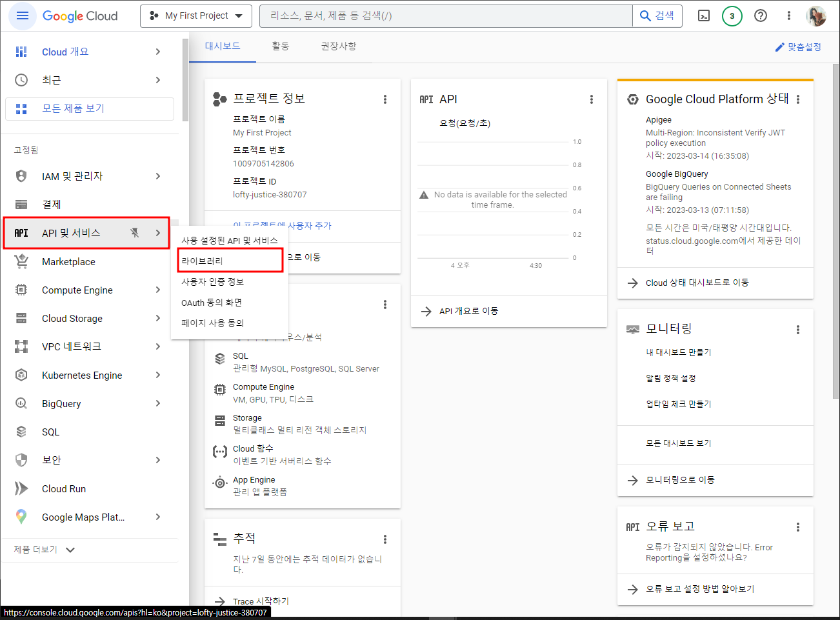Image resolution: width=840 pixels, height=620 pixels.
Task: Open 오류 보고 card three-dot menu
Action: [x=798, y=527]
